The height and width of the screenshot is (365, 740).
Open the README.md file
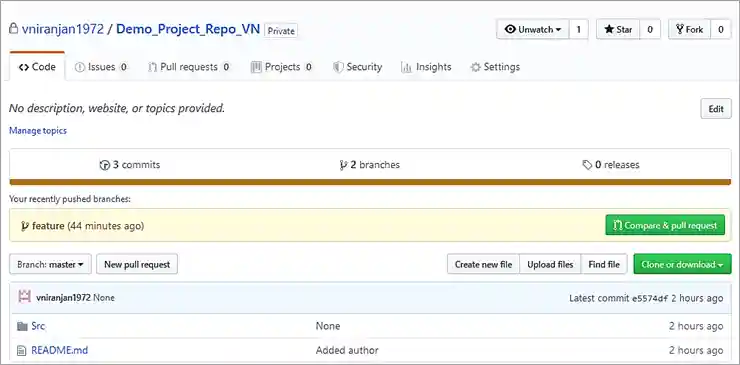point(59,350)
